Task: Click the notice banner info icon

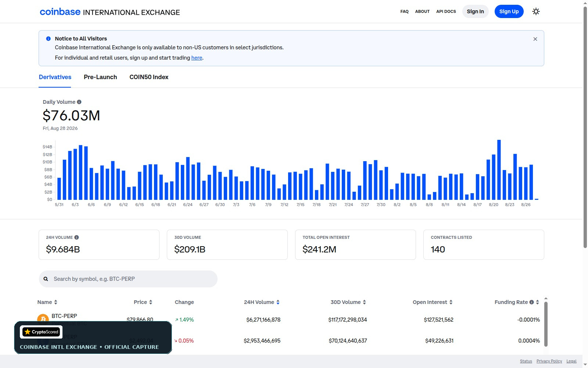Action: (48, 39)
